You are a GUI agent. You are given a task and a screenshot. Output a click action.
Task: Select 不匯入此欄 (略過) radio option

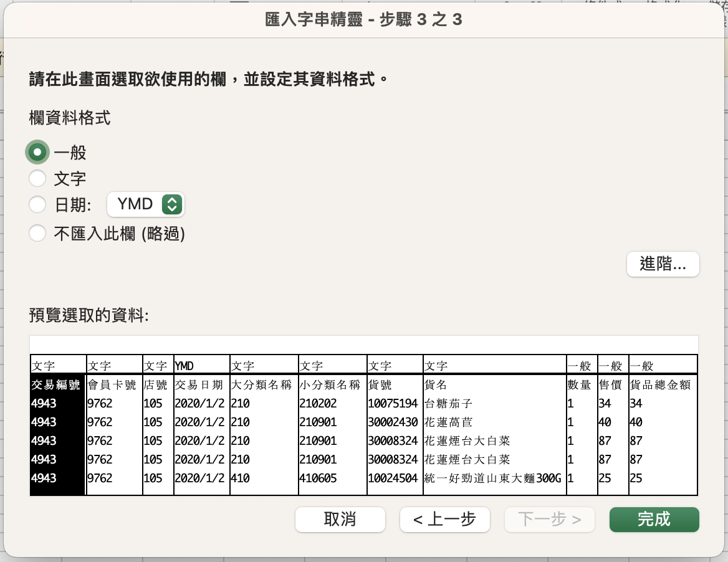click(x=37, y=233)
